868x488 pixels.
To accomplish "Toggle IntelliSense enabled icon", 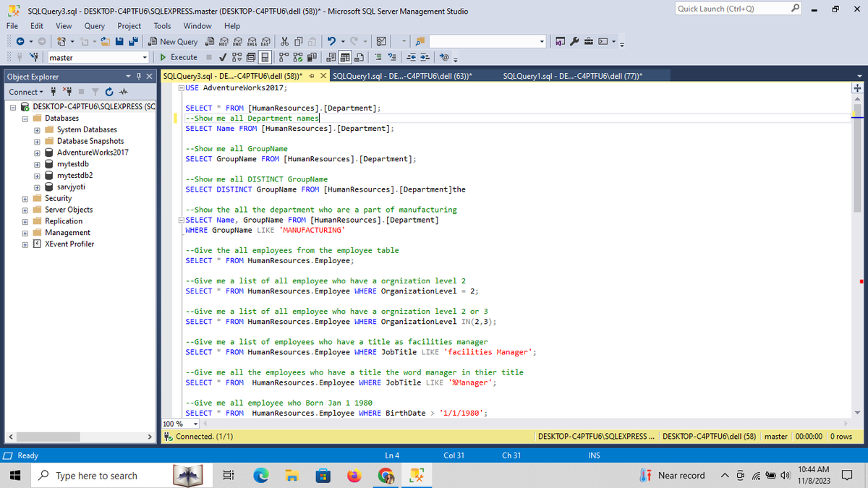I will (x=265, y=57).
